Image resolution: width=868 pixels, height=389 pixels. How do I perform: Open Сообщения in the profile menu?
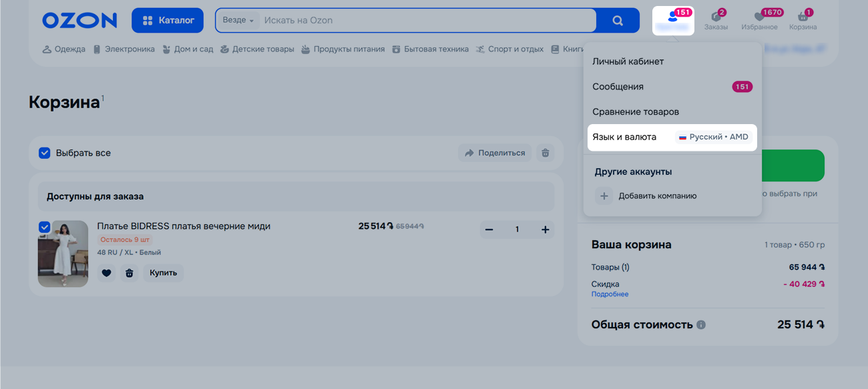point(618,87)
